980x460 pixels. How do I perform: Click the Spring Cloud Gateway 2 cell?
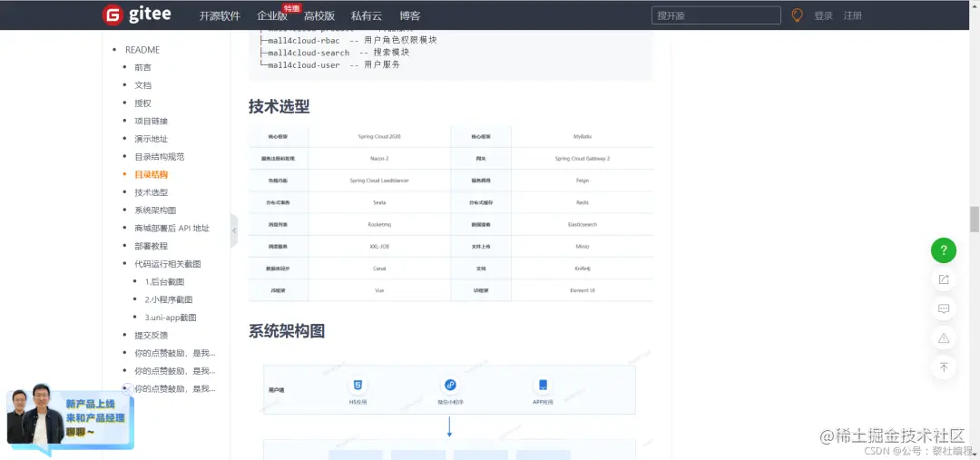(583, 159)
